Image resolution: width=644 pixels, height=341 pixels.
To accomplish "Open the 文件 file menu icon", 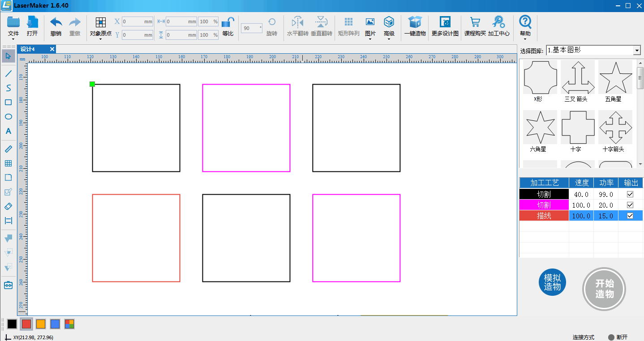I will [13, 22].
